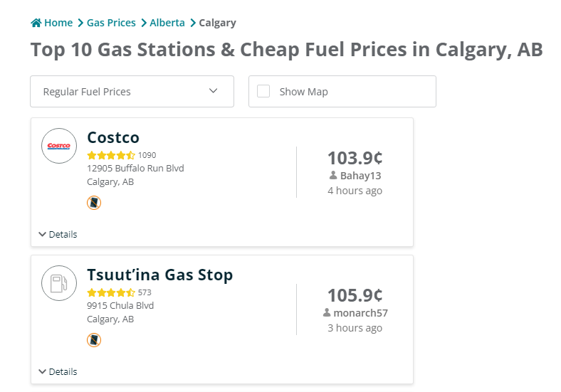
Task: Click the Home breadcrumb text link
Action: point(58,23)
